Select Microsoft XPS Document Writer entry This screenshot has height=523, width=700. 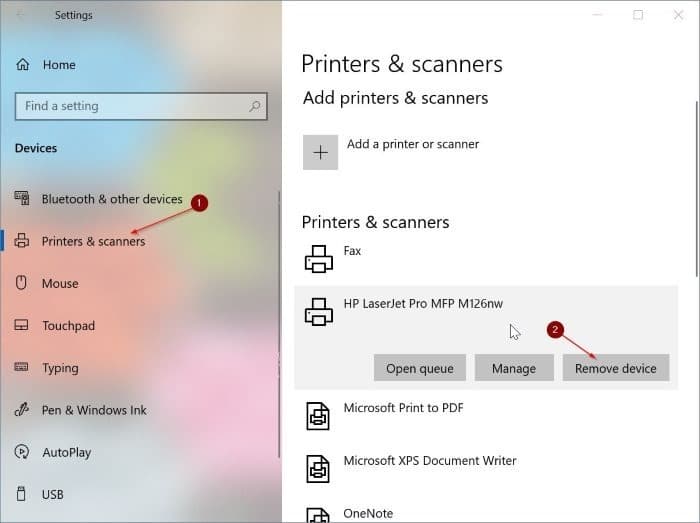tap(486, 469)
